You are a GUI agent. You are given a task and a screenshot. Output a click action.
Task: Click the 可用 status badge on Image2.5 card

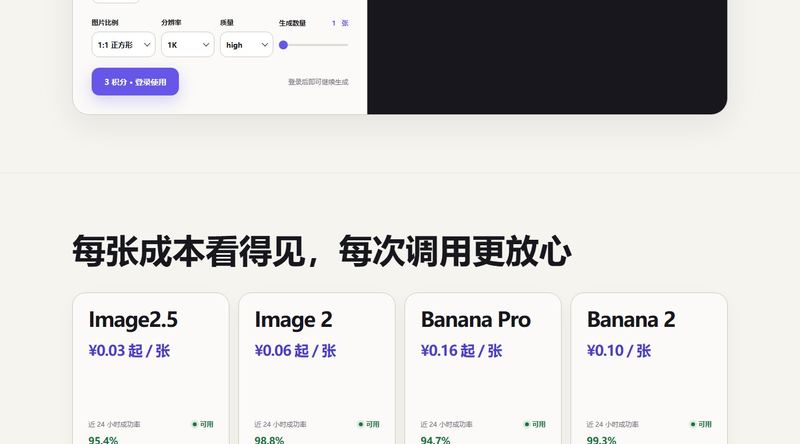[203, 424]
